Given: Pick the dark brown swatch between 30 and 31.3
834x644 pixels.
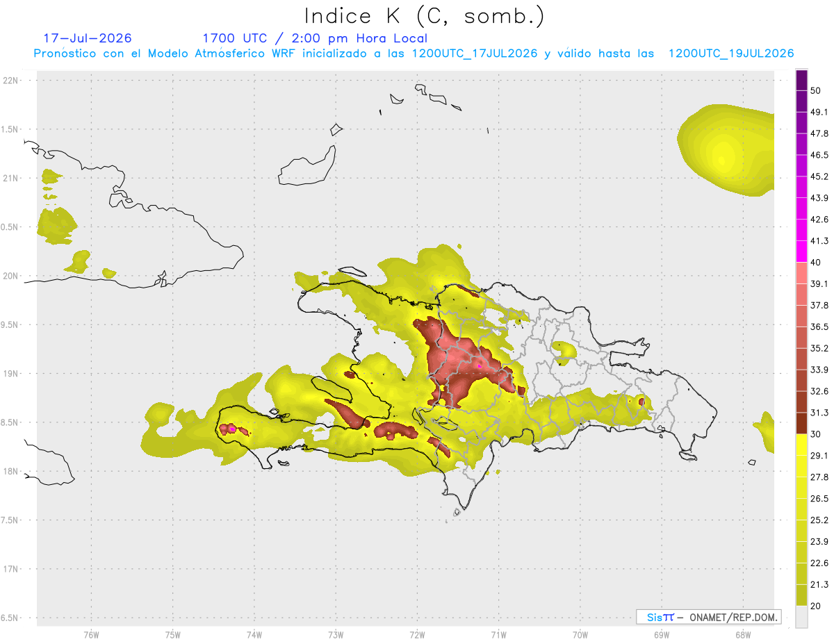Looking at the screenshot, I should pyautogui.click(x=801, y=423).
